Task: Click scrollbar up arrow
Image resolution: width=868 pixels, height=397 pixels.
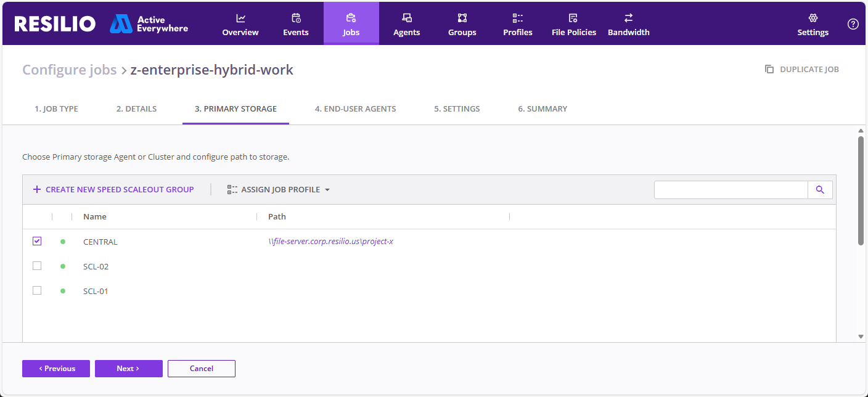Action: [861, 131]
